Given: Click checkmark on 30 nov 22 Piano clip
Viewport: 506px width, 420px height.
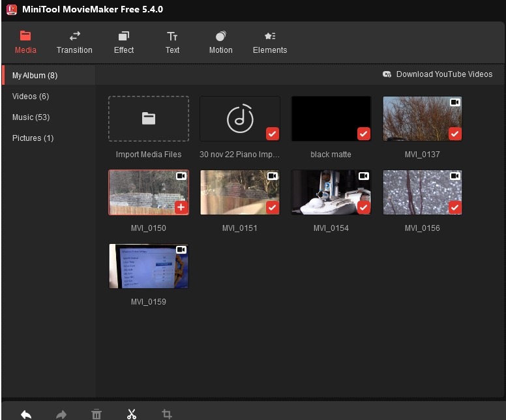Looking at the screenshot, I should [x=273, y=134].
